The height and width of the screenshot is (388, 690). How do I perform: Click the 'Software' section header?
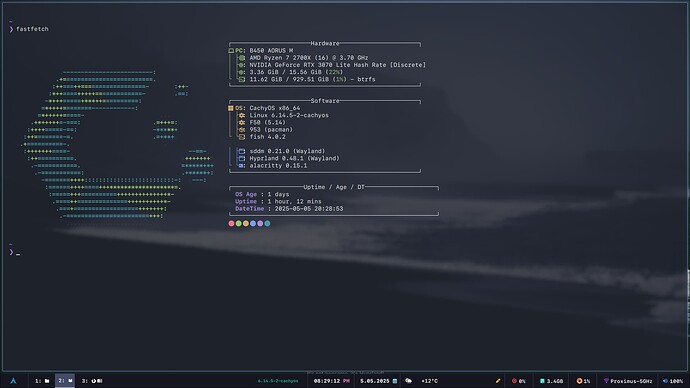[x=325, y=101]
